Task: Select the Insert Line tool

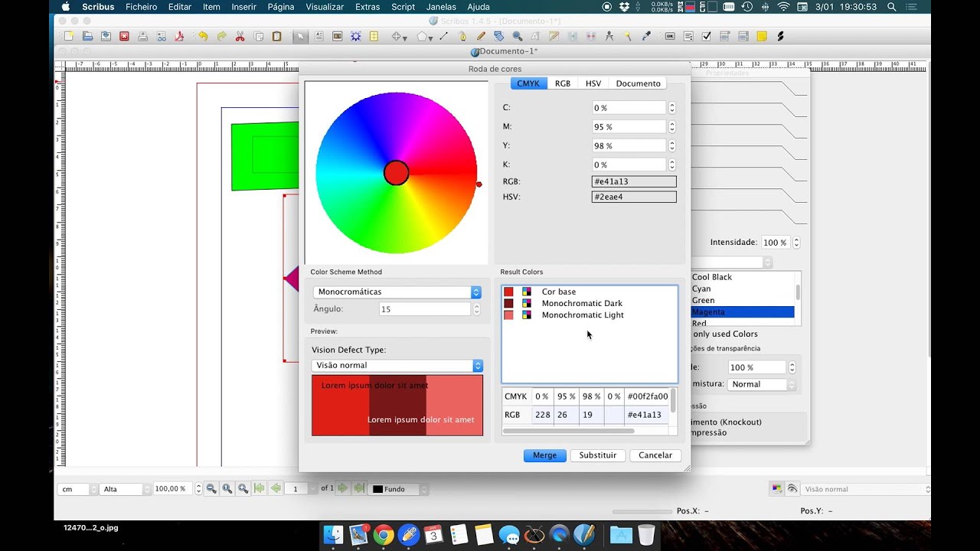Action: tap(444, 36)
